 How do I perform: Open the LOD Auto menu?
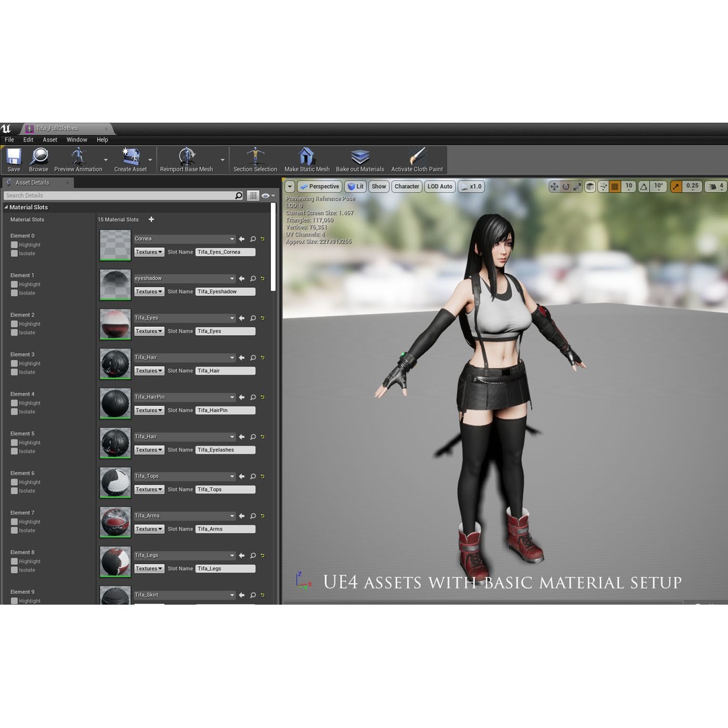(x=439, y=187)
